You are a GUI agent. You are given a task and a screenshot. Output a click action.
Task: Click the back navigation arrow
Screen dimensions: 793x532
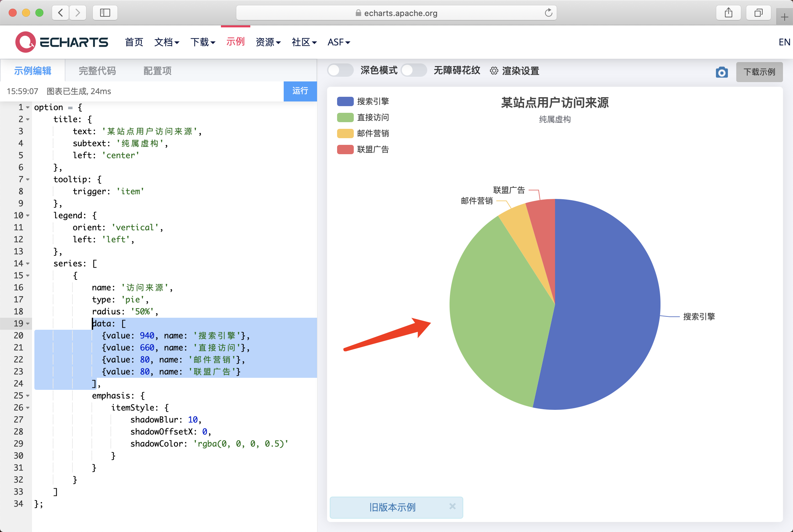(60, 13)
